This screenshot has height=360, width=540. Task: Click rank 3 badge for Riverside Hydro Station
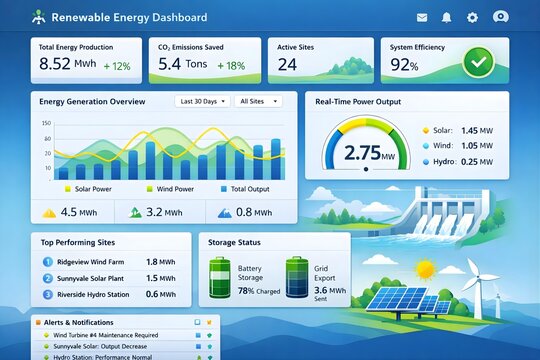(48, 294)
